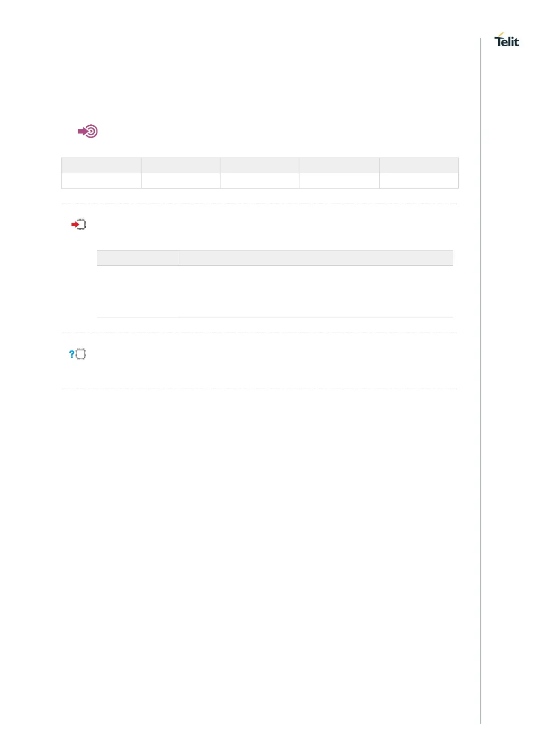This screenshot has width=535, height=756.
Task: Select middle gray header cell of five-column table
Action: tap(260, 165)
